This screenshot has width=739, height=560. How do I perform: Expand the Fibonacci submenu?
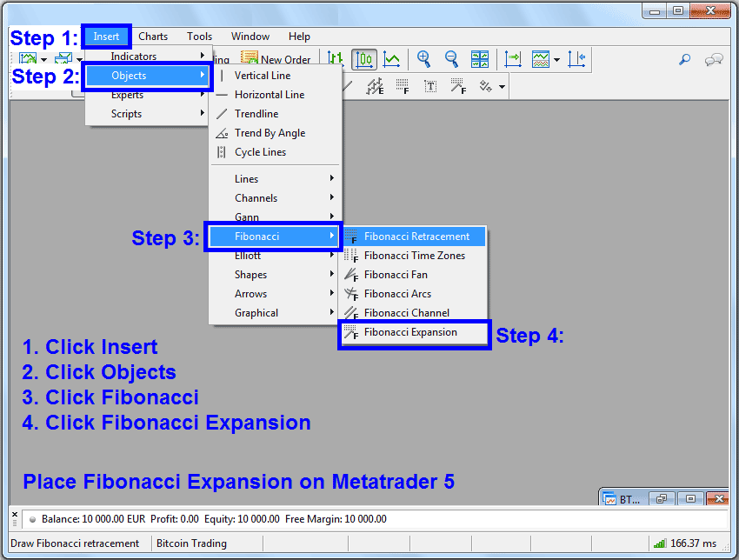tap(273, 237)
